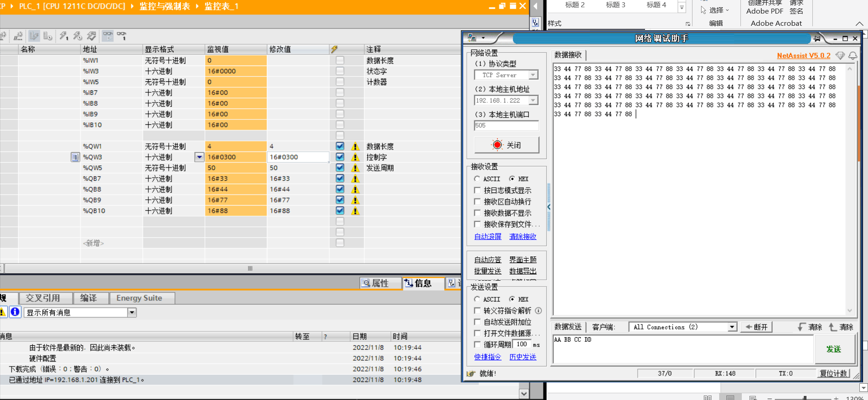Click 'modify all selected values once now' lightning-1 icon
The image size is (868, 400).
pos(64,36)
